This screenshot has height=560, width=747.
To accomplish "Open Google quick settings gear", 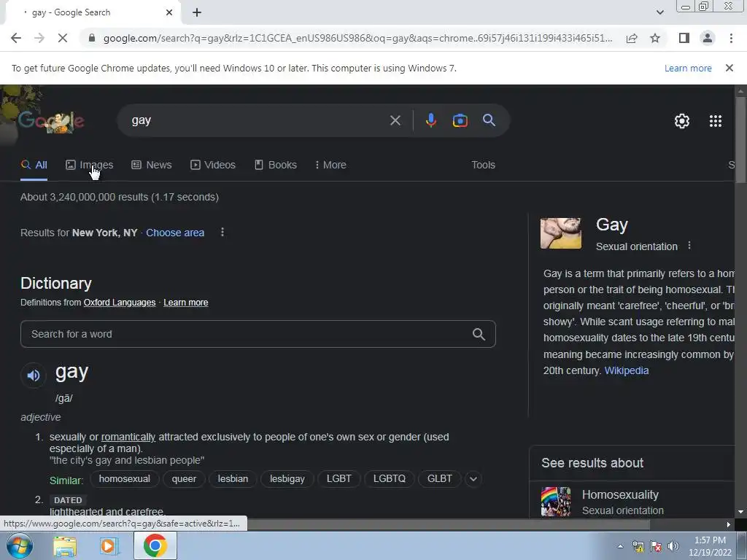I will click(682, 121).
